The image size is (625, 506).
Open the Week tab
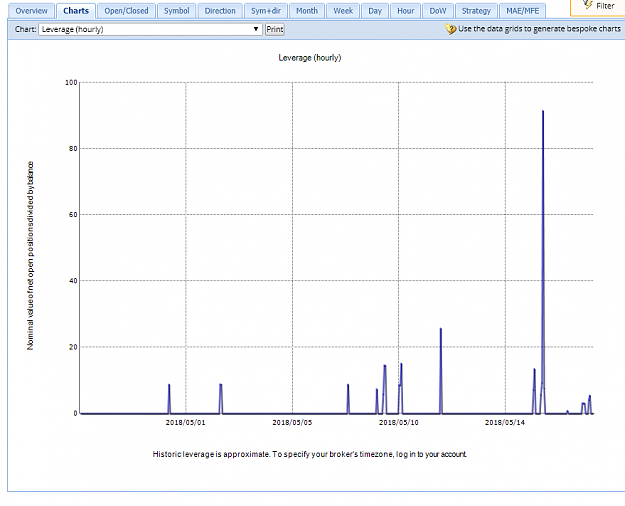click(x=343, y=11)
